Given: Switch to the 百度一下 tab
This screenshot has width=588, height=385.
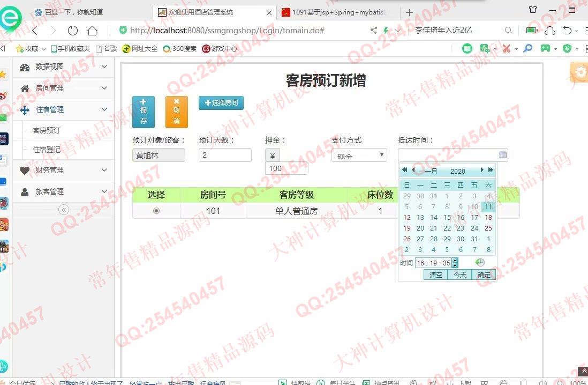Looking at the screenshot, I should click(x=73, y=12).
